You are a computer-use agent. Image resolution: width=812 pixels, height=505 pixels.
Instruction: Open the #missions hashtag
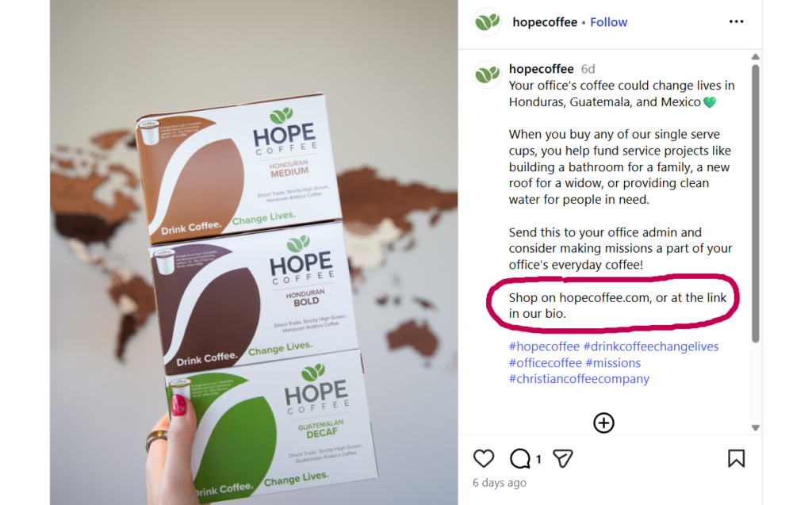[x=613, y=363]
